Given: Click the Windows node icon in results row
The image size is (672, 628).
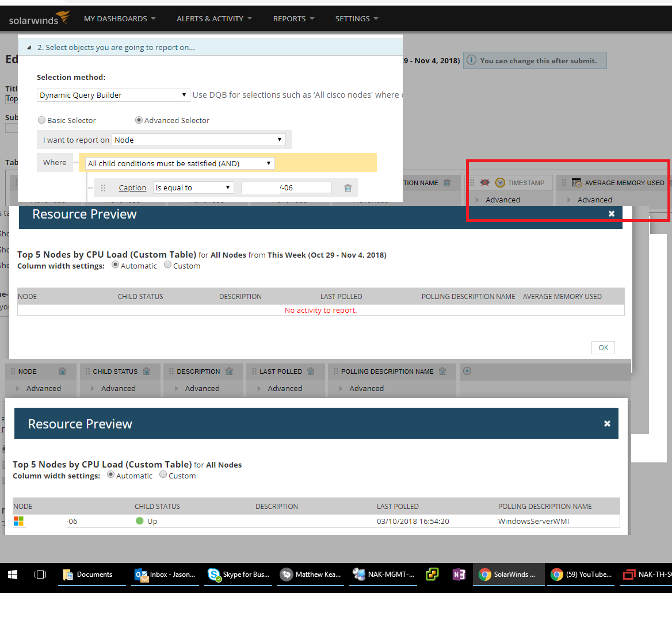Looking at the screenshot, I should click(18, 521).
